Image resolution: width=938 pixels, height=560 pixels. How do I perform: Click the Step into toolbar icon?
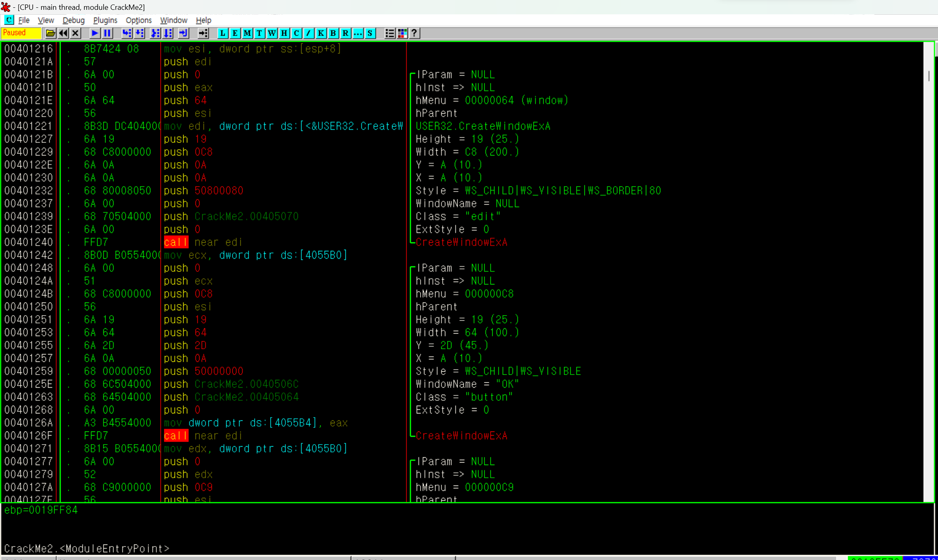(127, 33)
